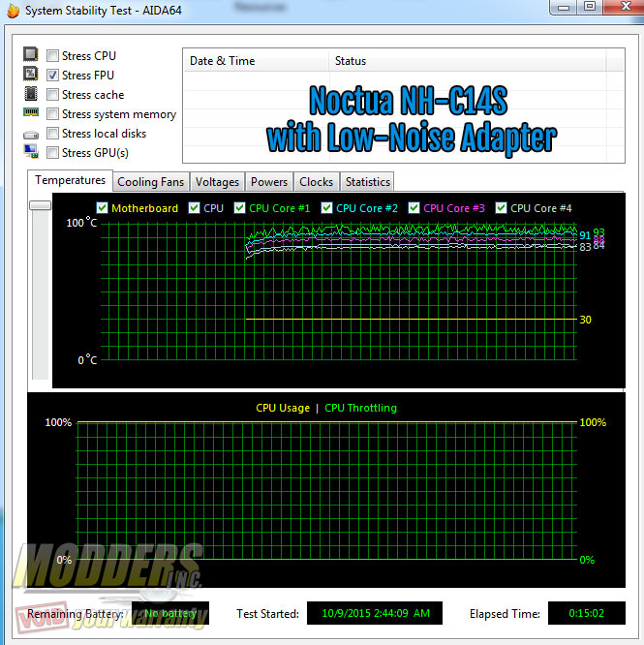Toggle the CPU Core #3 graph checkbox
This screenshot has height=645, width=644.
click(414, 207)
